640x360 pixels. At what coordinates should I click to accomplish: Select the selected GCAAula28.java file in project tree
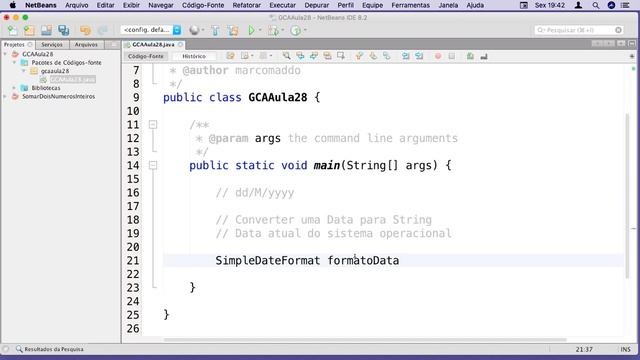73,80
